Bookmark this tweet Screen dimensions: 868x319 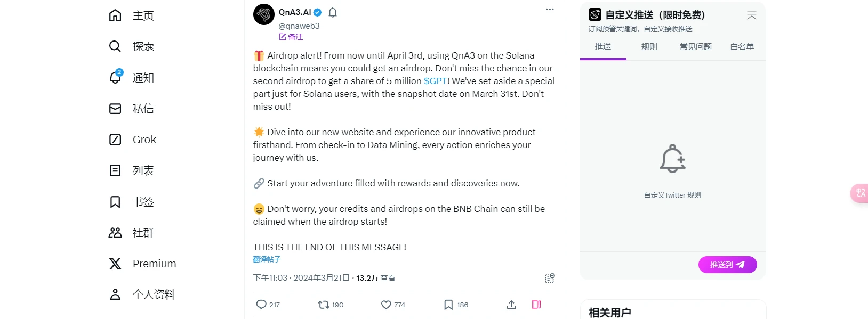tap(448, 305)
